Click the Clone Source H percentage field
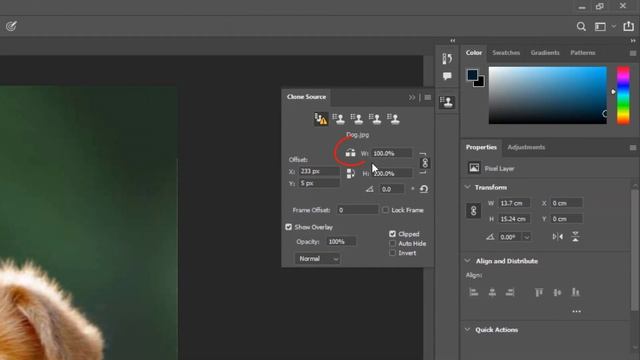 pyautogui.click(x=392, y=173)
